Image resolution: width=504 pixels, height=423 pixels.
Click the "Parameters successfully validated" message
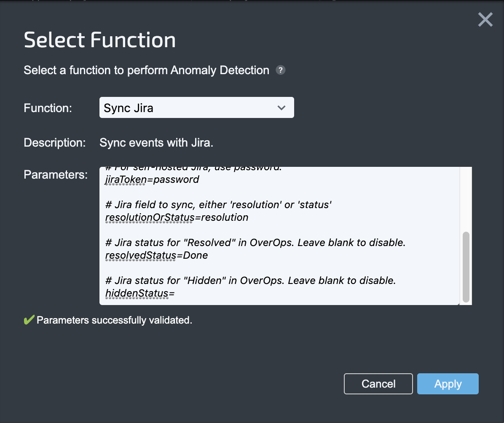114,320
